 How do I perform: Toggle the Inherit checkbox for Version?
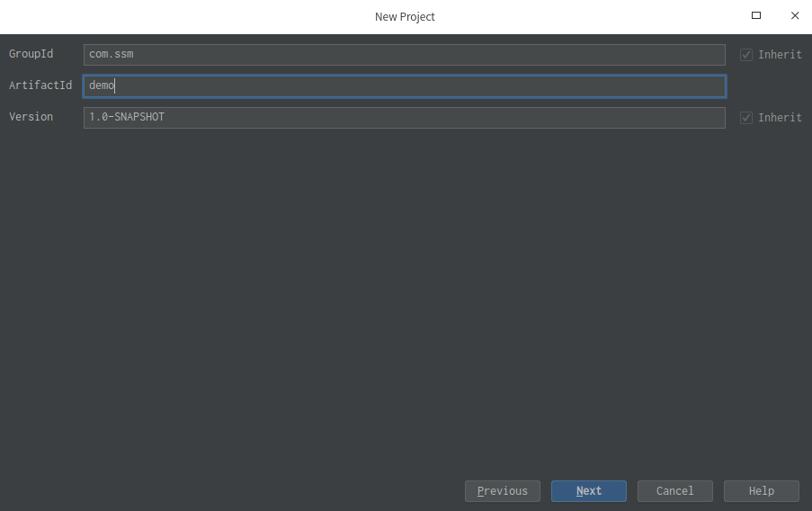point(746,118)
